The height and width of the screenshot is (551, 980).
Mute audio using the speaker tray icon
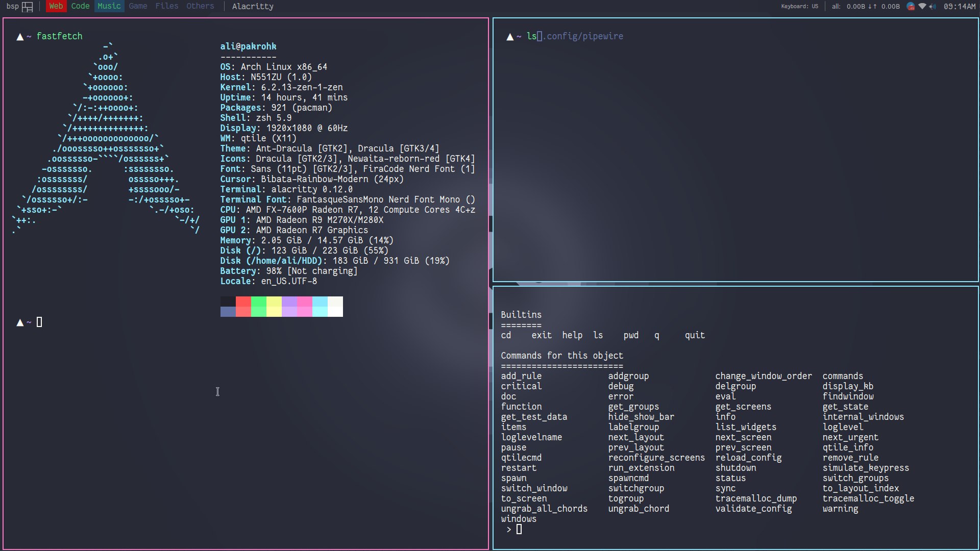coord(933,7)
